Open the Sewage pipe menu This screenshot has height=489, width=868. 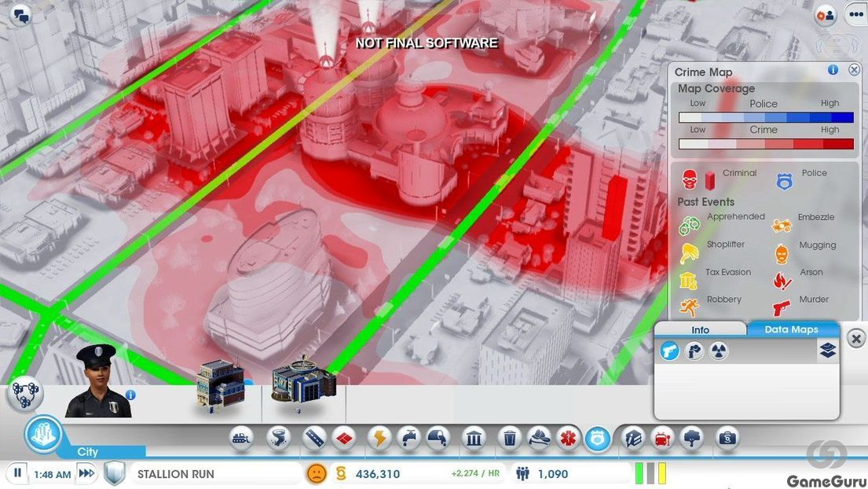pos(438,439)
